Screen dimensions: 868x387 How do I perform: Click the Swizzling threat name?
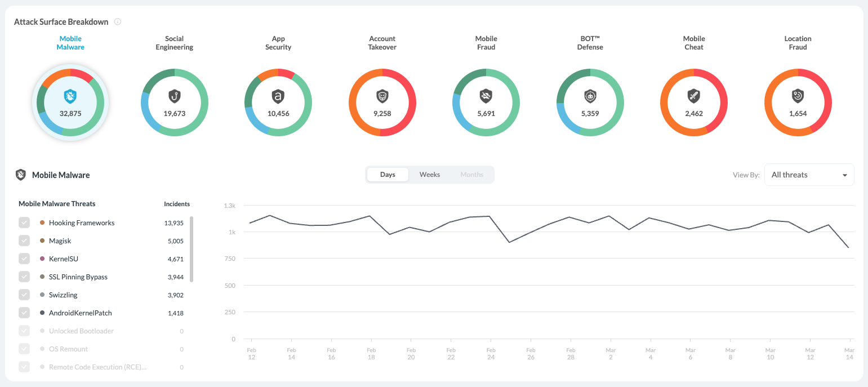click(x=63, y=295)
